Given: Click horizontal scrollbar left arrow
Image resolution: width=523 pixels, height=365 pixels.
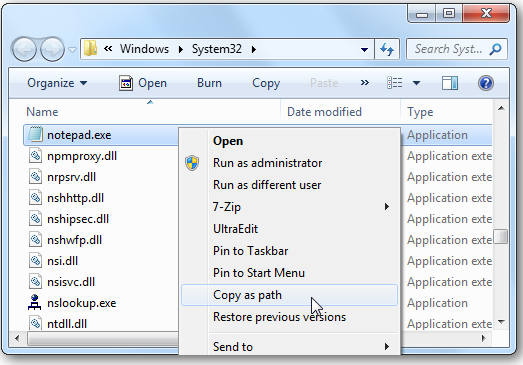Looking at the screenshot, I should pyautogui.click(x=17, y=338).
